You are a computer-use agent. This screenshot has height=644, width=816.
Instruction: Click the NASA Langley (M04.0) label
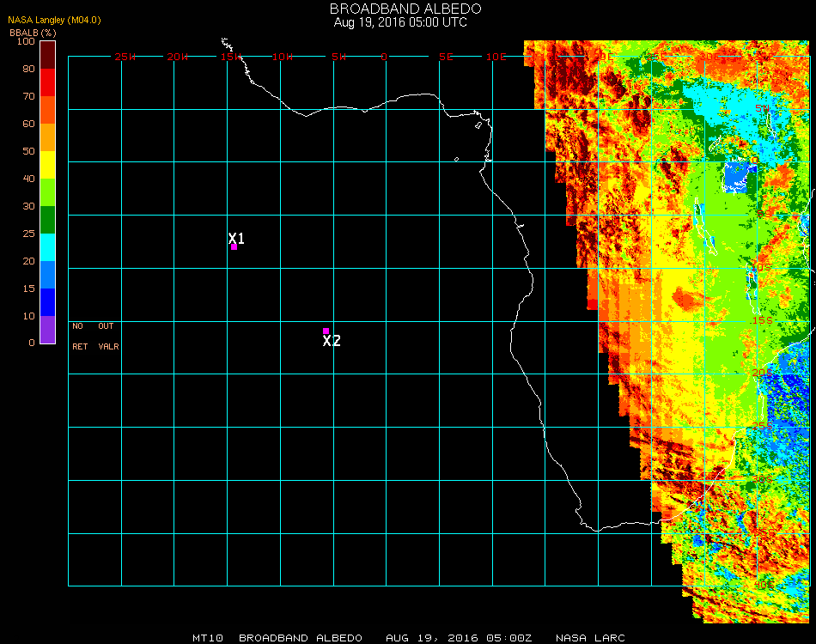tap(54, 20)
